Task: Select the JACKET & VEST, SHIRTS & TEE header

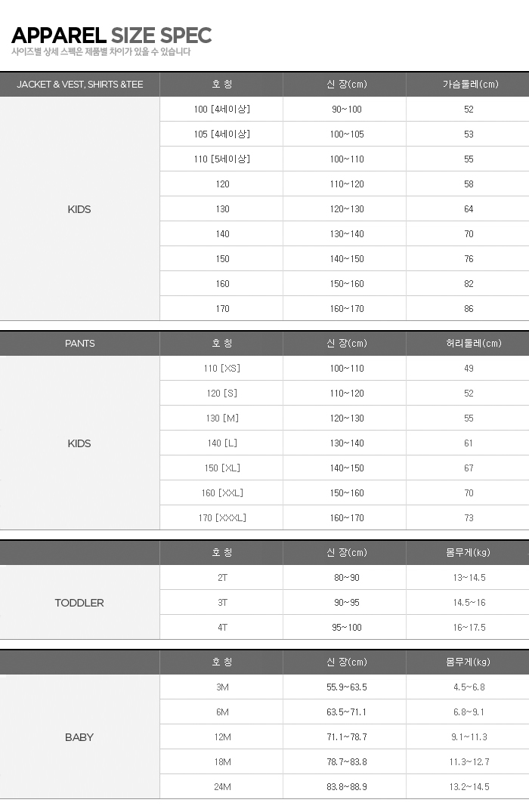Action: point(80,85)
